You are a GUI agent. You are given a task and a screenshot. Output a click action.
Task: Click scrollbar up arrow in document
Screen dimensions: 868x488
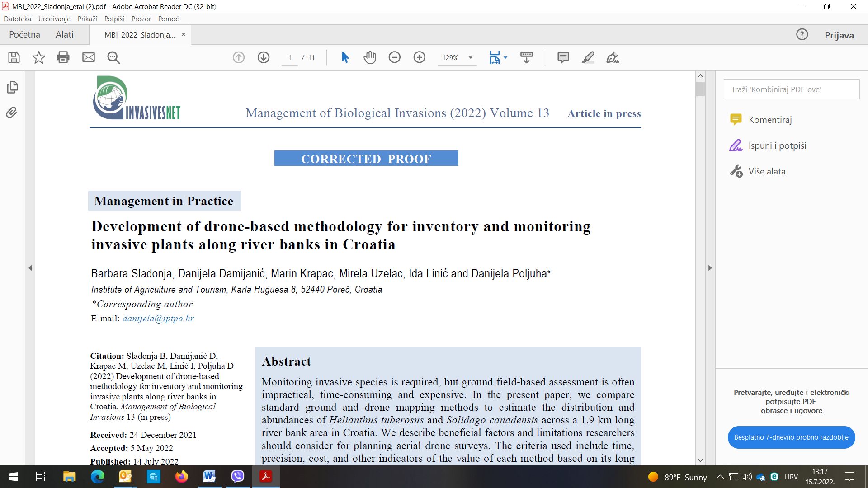point(700,76)
